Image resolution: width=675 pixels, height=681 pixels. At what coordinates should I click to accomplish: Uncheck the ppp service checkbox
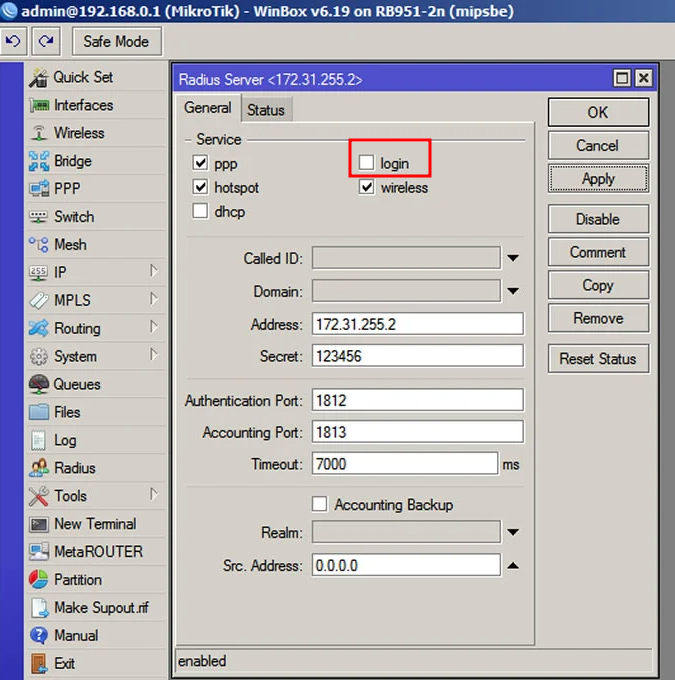[200, 163]
